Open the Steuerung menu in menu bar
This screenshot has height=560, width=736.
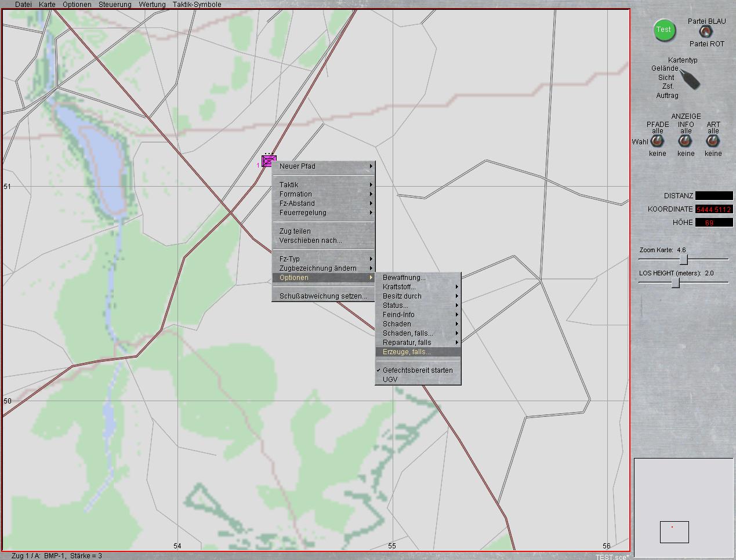pos(115,4)
